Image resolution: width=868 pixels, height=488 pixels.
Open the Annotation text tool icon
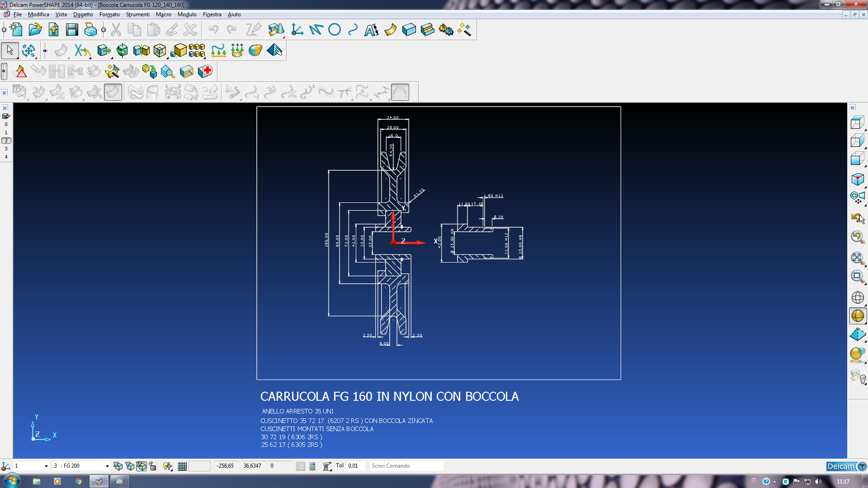point(372,30)
